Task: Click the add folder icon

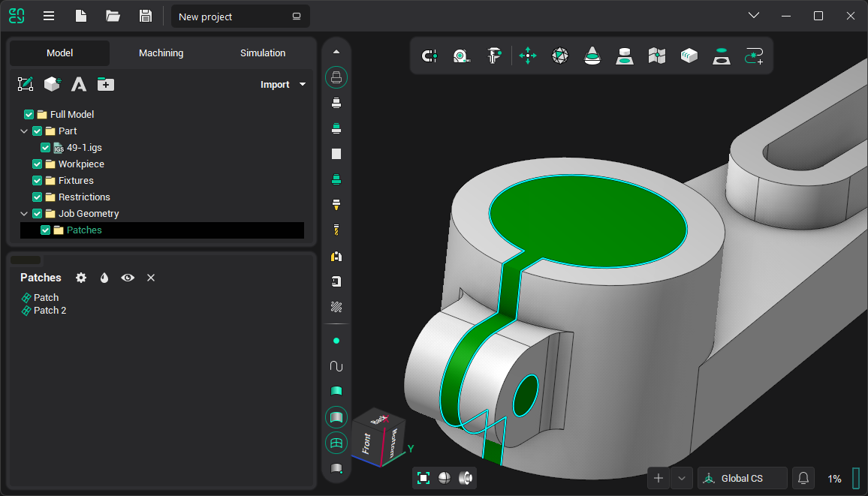Action: tap(106, 84)
